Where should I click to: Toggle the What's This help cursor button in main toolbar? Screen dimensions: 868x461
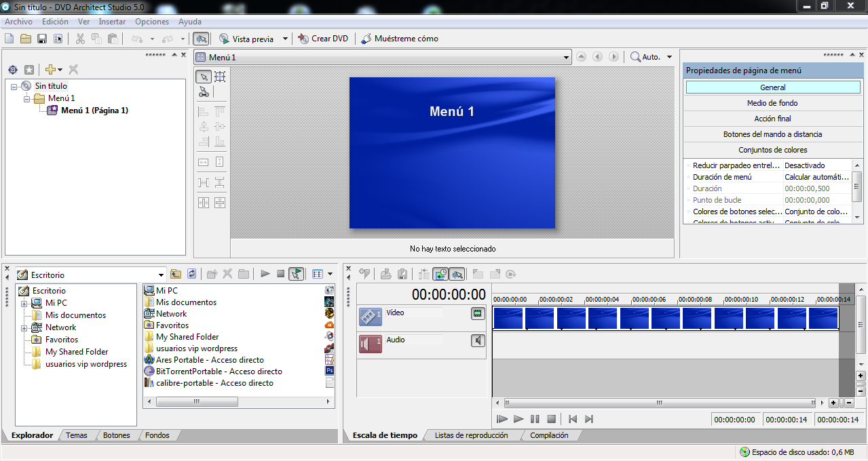click(200, 39)
